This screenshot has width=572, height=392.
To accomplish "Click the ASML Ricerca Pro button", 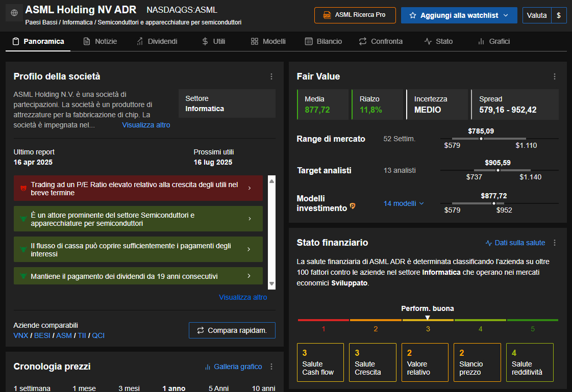I will 355,15.
